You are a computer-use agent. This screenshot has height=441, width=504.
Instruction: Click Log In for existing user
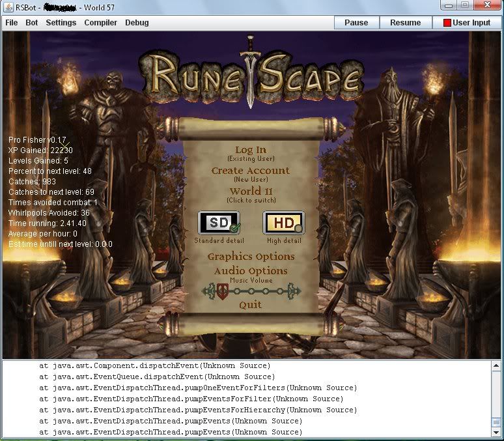click(x=251, y=150)
